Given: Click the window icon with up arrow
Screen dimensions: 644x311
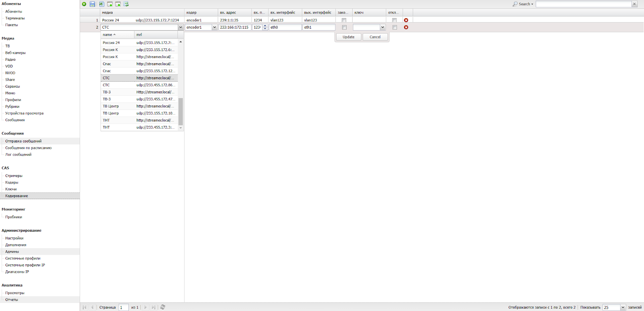Looking at the screenshot, I should (x=110, y=4).
